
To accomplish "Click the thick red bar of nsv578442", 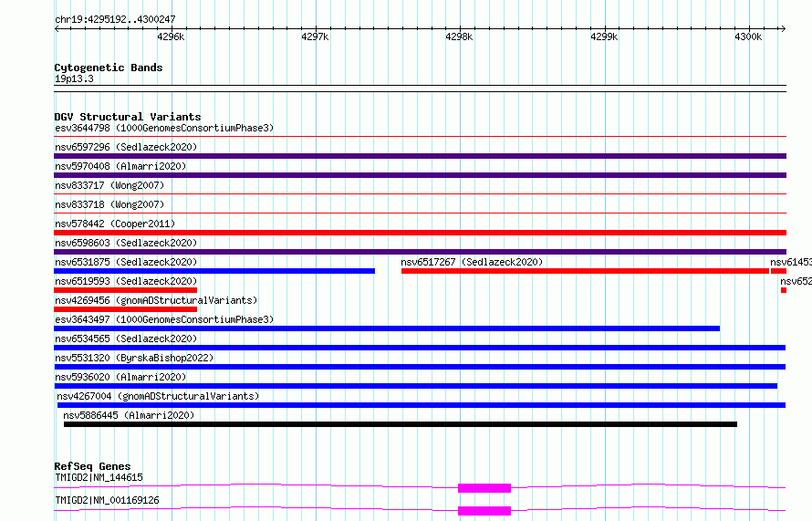I will (x=420, y=233).
